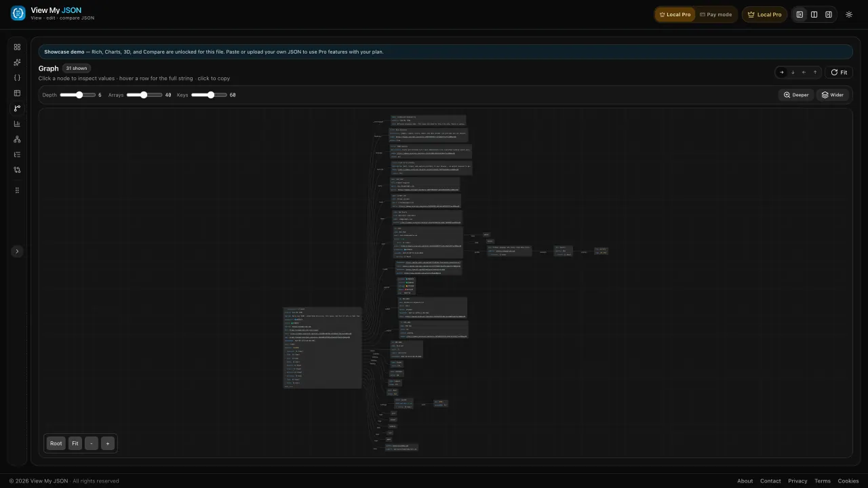Adjust the Arrays slider
Viewport: 868px width, 488px height.
(x=144, y=95)
